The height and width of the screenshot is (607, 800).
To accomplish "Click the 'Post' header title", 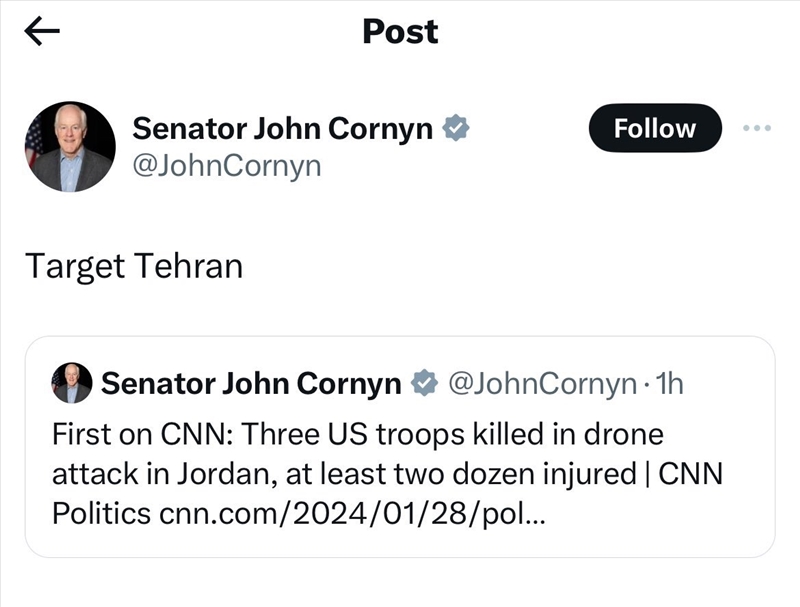I will [400, 32].
